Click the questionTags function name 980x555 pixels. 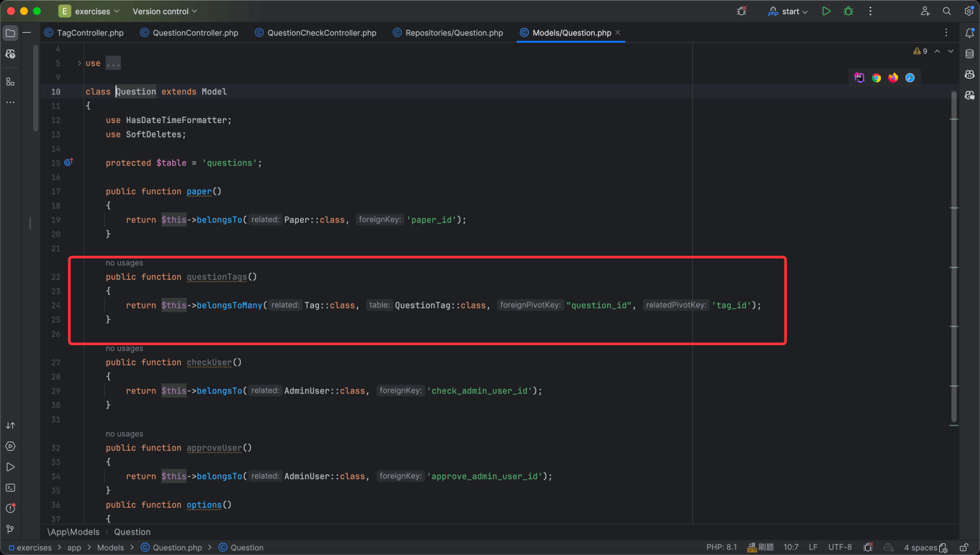tap(217, 277)
